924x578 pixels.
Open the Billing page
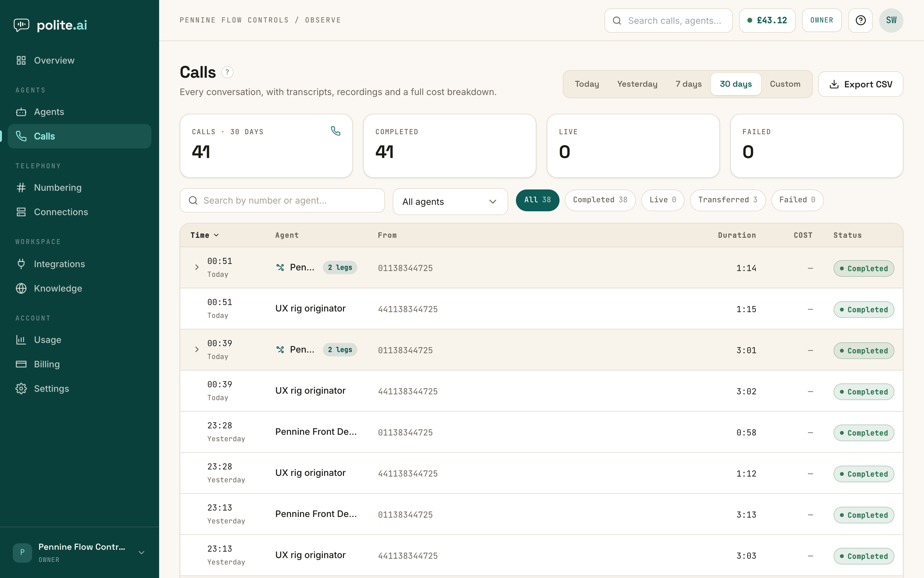[80, 364]
